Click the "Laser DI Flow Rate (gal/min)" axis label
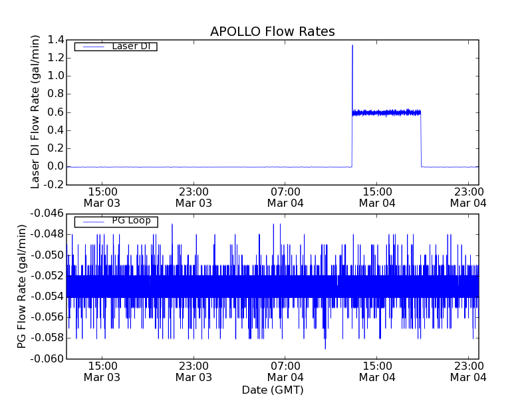The width and height of the screenshot is (532, 399). pos(35,112)
